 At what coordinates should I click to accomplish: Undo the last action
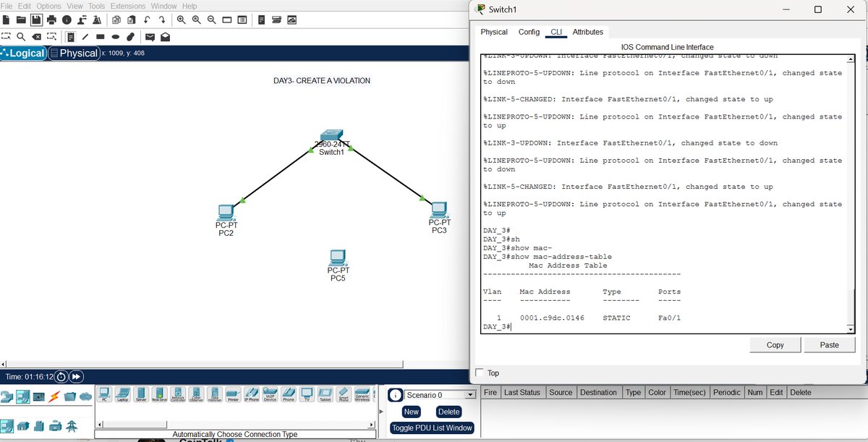(147, 20)
